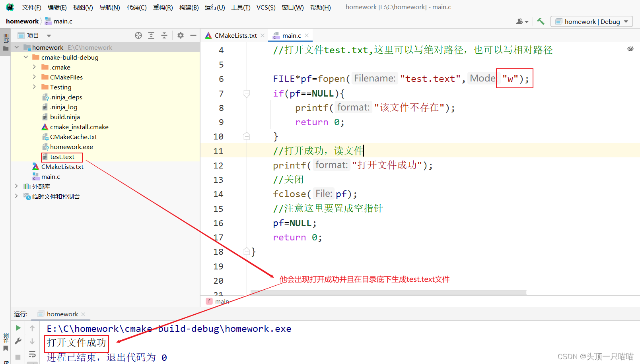Open the 重构(R) menu

[163, 7]
